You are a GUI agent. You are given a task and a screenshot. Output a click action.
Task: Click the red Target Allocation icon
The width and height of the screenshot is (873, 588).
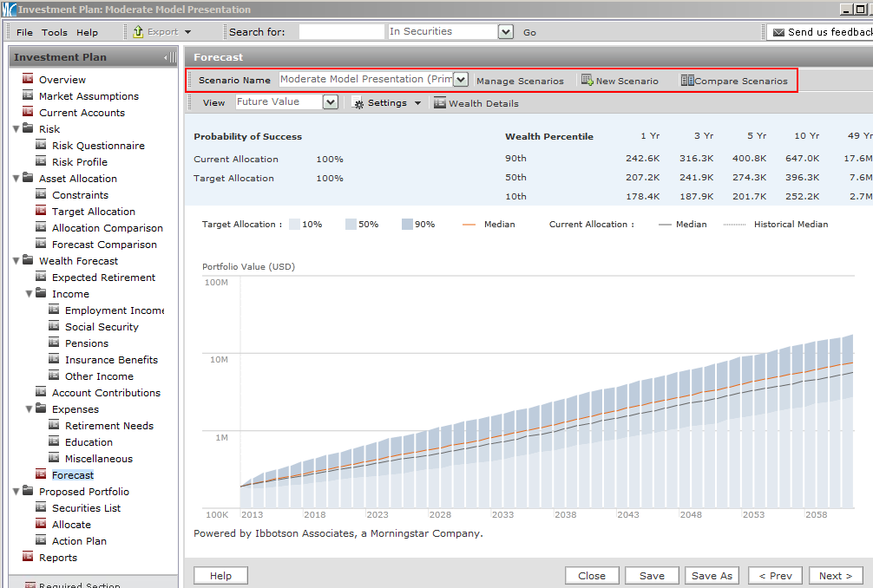point(41,212)
